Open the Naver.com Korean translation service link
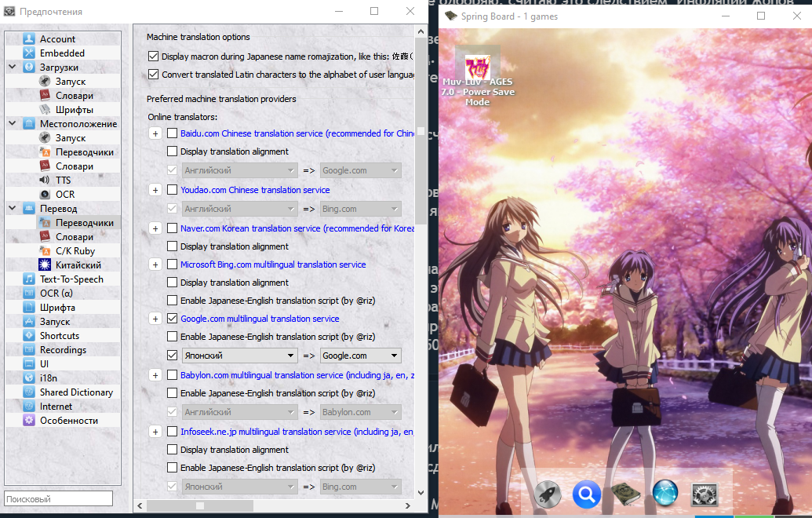The image size is (812, 518). 297,228
